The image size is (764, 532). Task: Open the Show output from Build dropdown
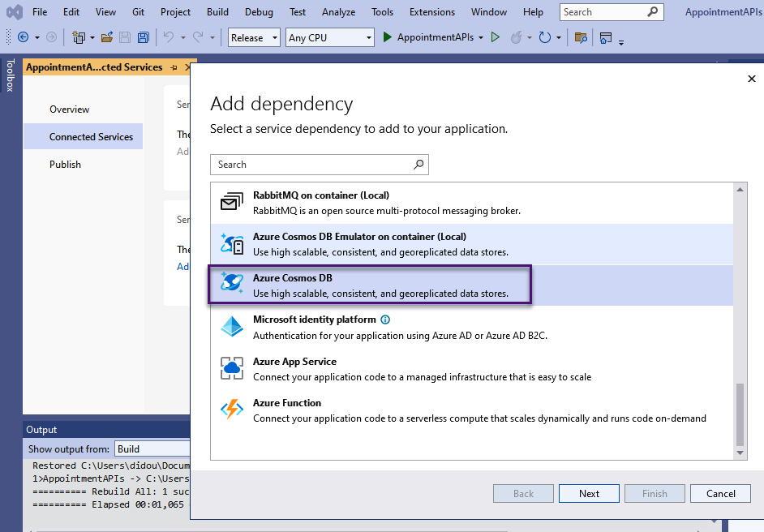coord(152,448)
